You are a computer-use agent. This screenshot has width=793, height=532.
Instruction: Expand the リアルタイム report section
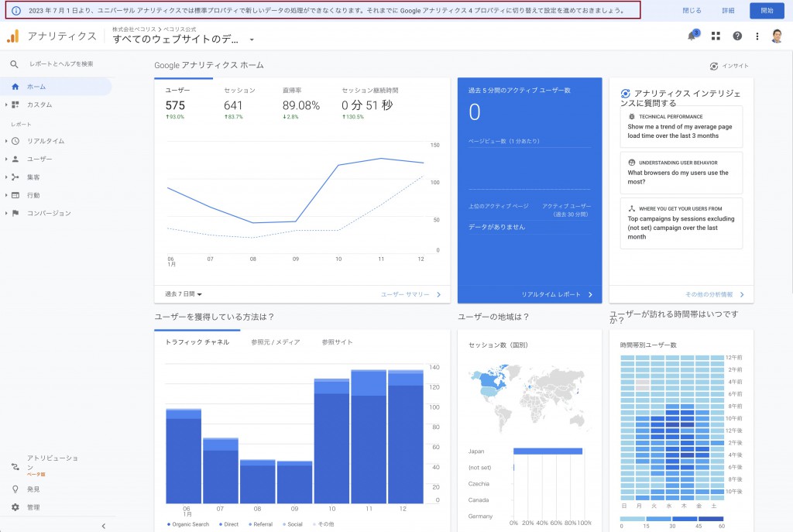[6, 141]
